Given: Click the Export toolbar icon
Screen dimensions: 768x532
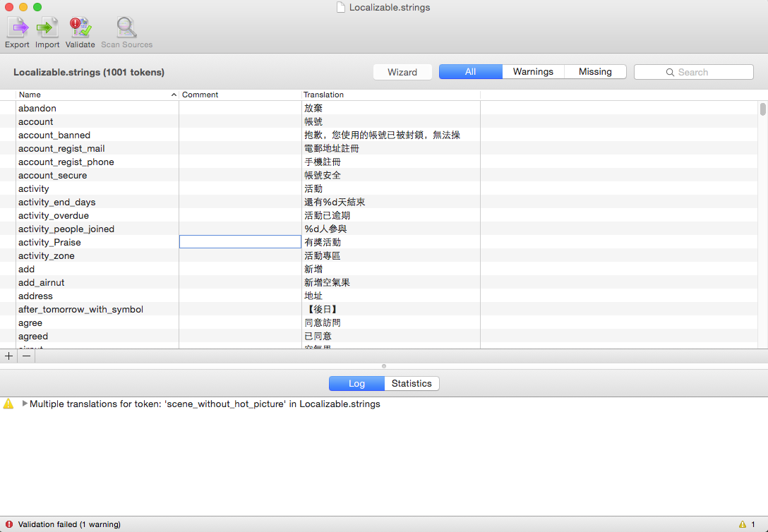Looking at the screenshot, I should point(17,28).
